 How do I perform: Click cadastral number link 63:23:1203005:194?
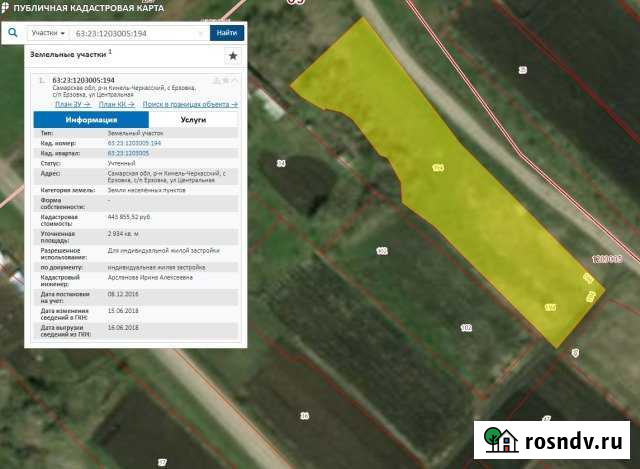134,143
